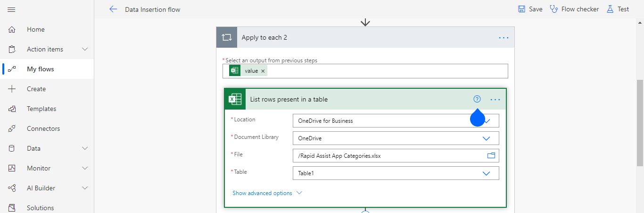Expand the Monitor chevron
The width and height of the screenshot is (644, 213).
click(85, 168)
